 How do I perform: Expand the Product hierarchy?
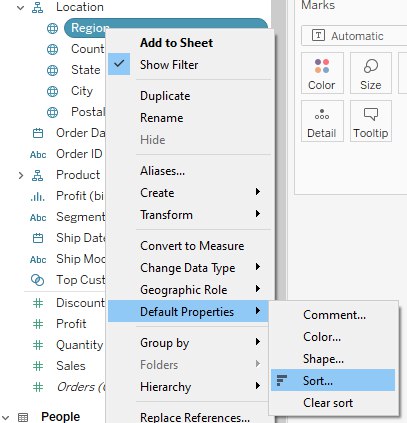(21, 175)
